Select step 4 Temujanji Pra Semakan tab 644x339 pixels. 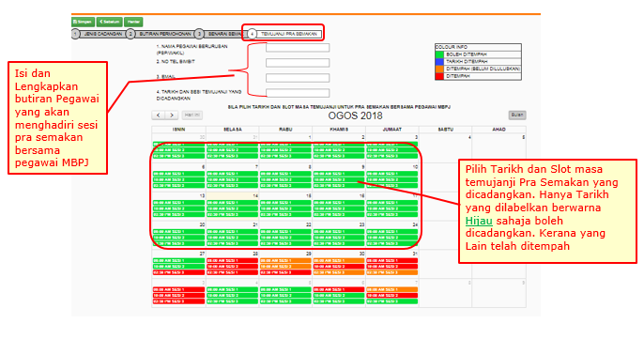click(x=285, y=34)
